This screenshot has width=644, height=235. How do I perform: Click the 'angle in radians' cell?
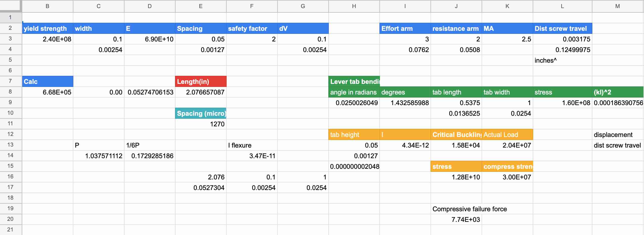(354, 92)
